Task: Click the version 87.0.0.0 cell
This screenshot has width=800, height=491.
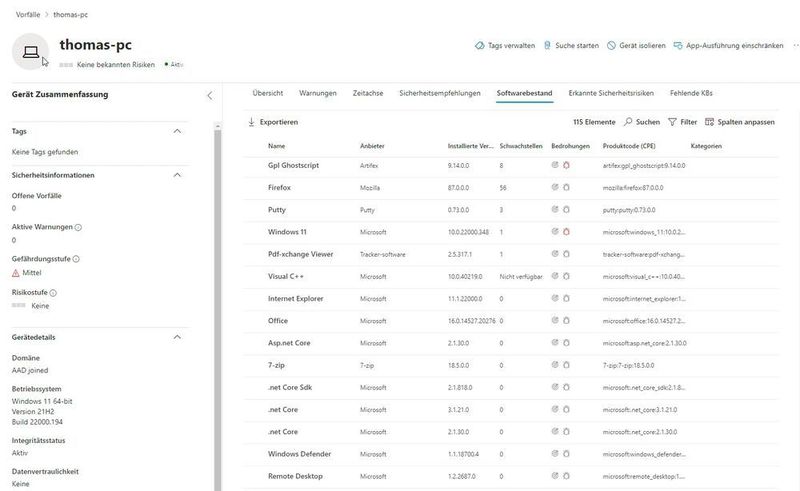Action: 458,188
